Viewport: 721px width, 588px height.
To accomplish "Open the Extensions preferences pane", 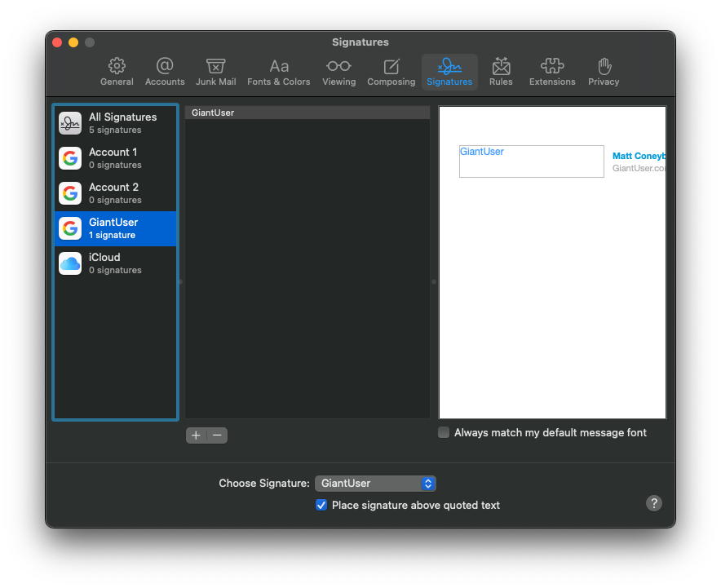I will tap(552, 72).
